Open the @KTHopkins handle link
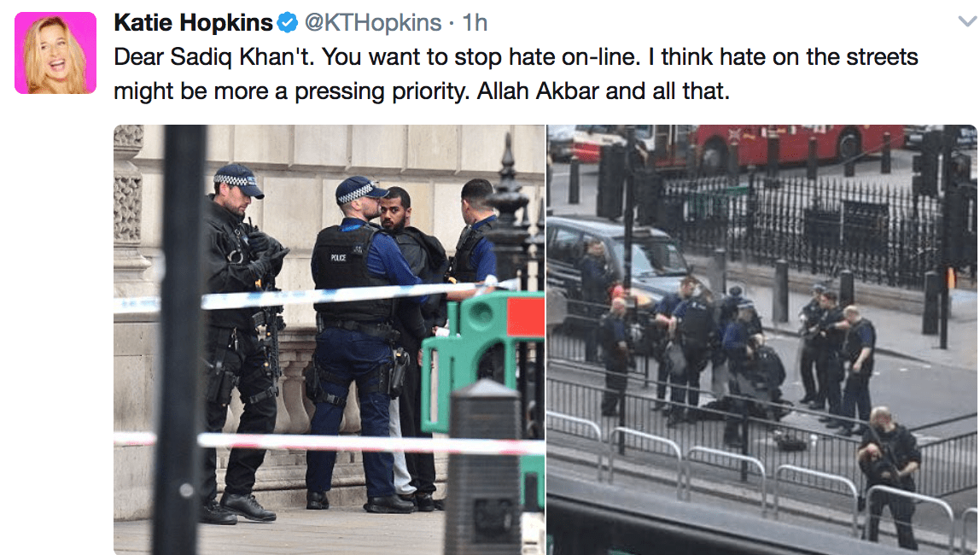 coord(373,23)
